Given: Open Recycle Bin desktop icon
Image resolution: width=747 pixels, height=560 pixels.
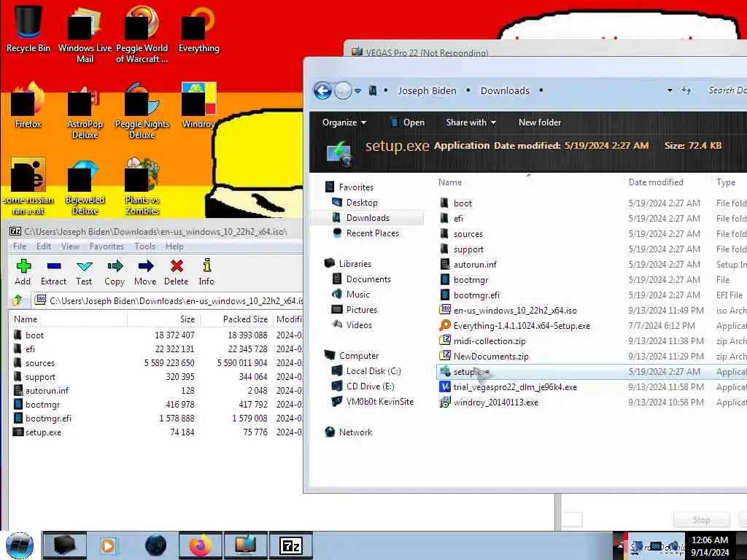Looking at the screenshot, I should click(28, 28).
